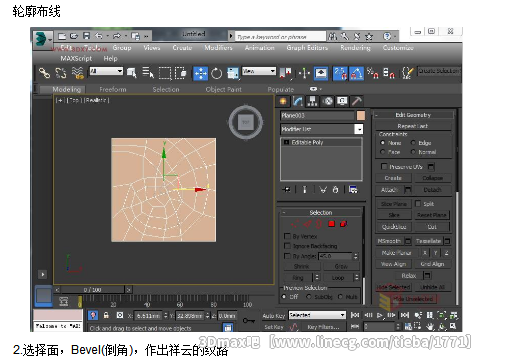Click the time slider 0/100 handle
Screen dimensions: 511x361
[x=93, y=290]
